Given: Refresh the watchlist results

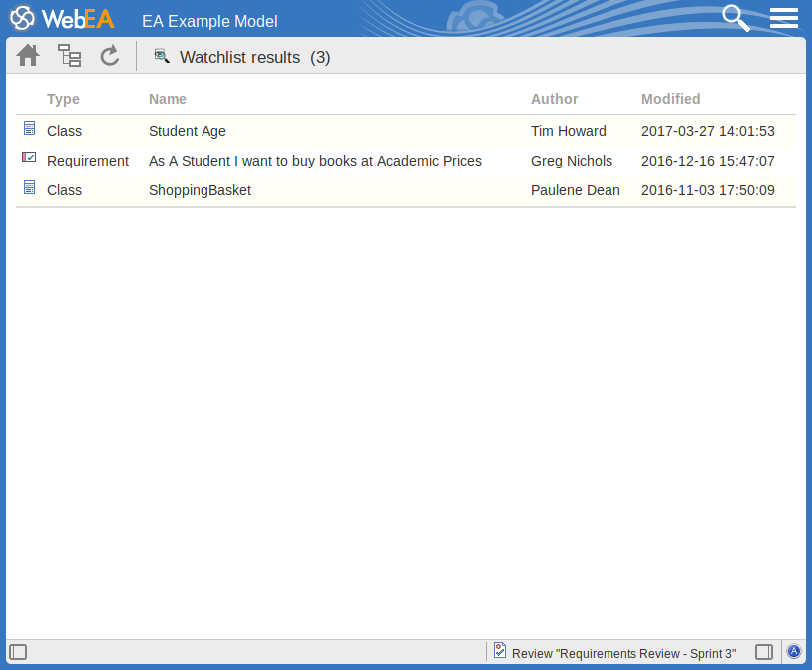Looking at the screenshot, I should (x=110, y=56).
